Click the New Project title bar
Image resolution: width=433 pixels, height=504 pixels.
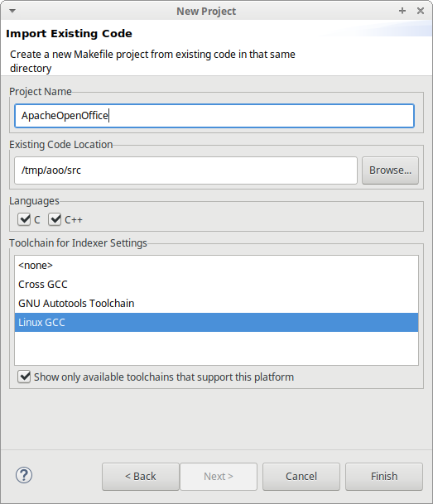(206, 12)
